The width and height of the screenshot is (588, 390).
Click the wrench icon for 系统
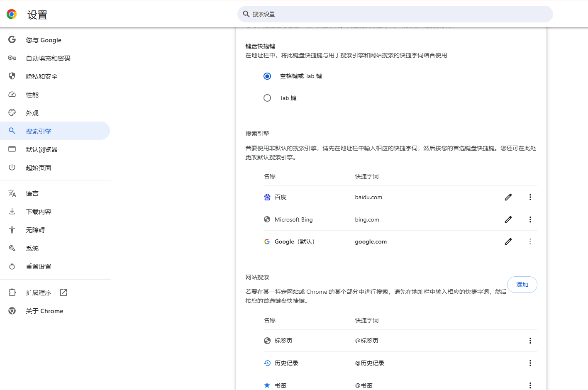pos(12,248)
